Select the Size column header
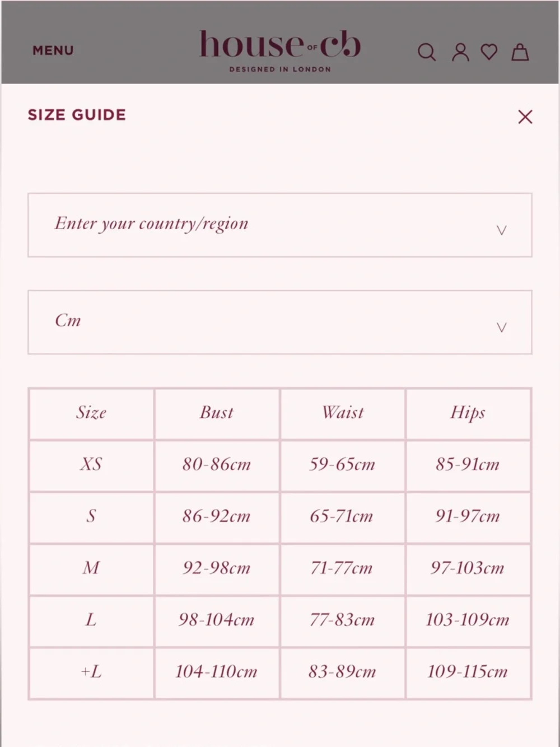Image resolution: width=560 pixels, height=747 pixels. point(91,414)
